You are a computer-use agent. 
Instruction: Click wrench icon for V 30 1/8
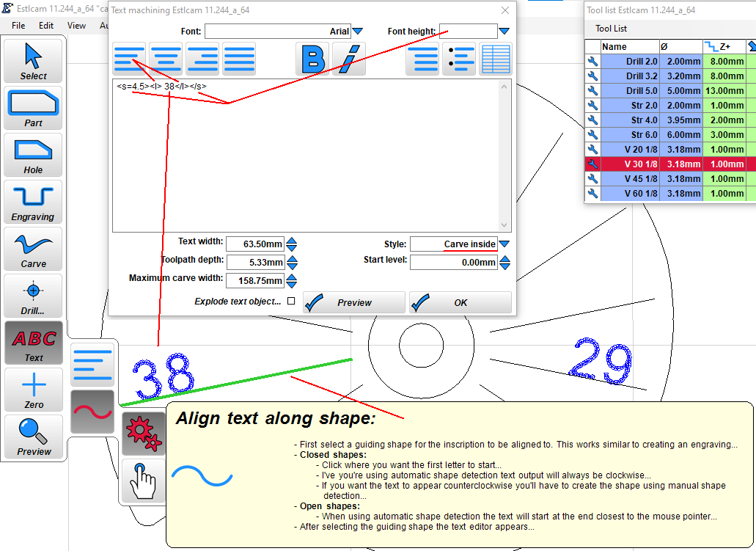pyautogui.click(x=592, y=164)
